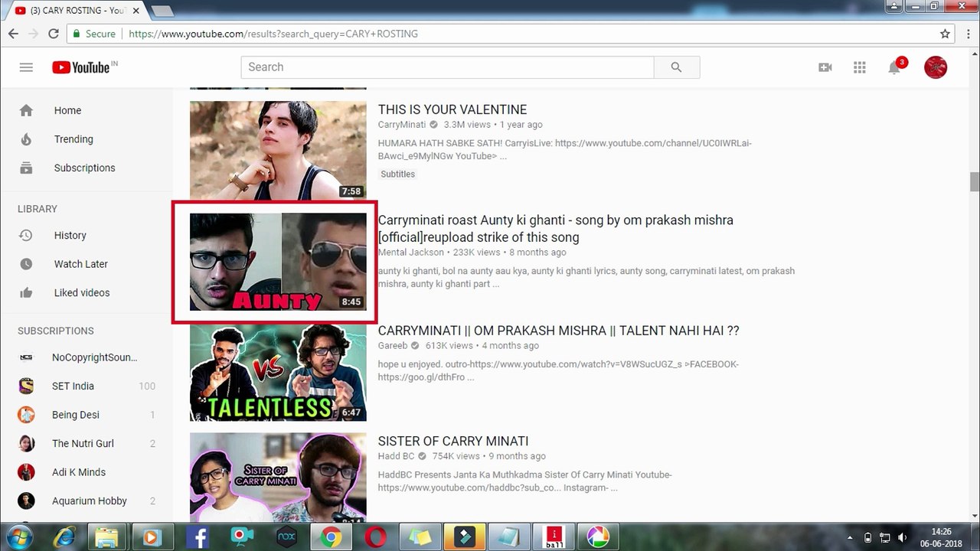Open the Nox player taskbar icon
This screenshot has height=551, width=980.
286,536
